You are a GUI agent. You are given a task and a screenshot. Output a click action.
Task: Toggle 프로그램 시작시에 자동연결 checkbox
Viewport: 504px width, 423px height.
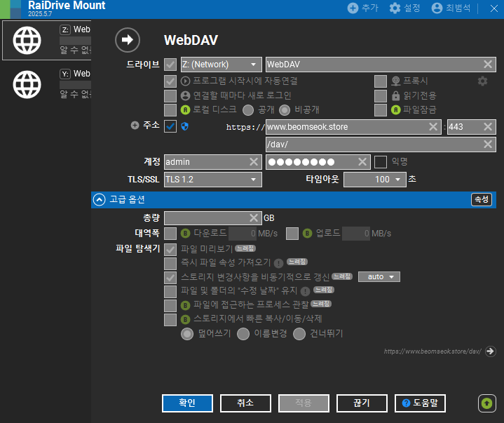[170, 81]
